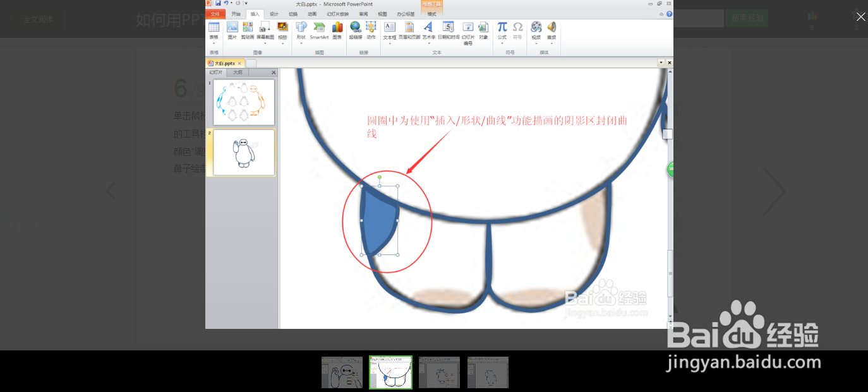The width and height of the screenshot is (868, 392).
Task: Click the Redo icon in quick access toolbar
Action: (238, 3)
